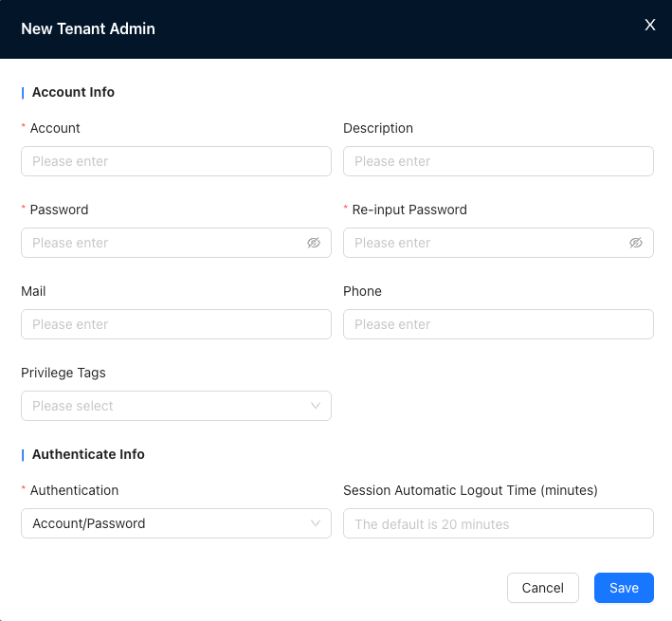Cancel the new tenant admin form

[x=542, y=588]
